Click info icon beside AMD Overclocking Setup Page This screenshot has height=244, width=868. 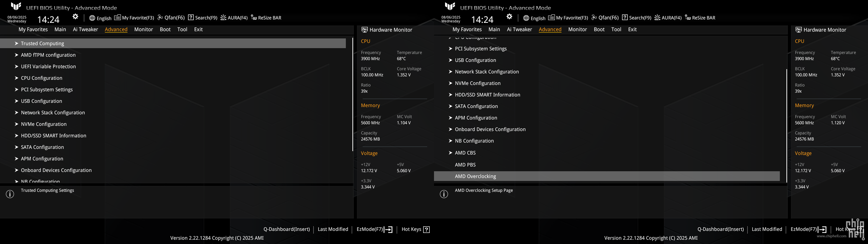(444, 194)
